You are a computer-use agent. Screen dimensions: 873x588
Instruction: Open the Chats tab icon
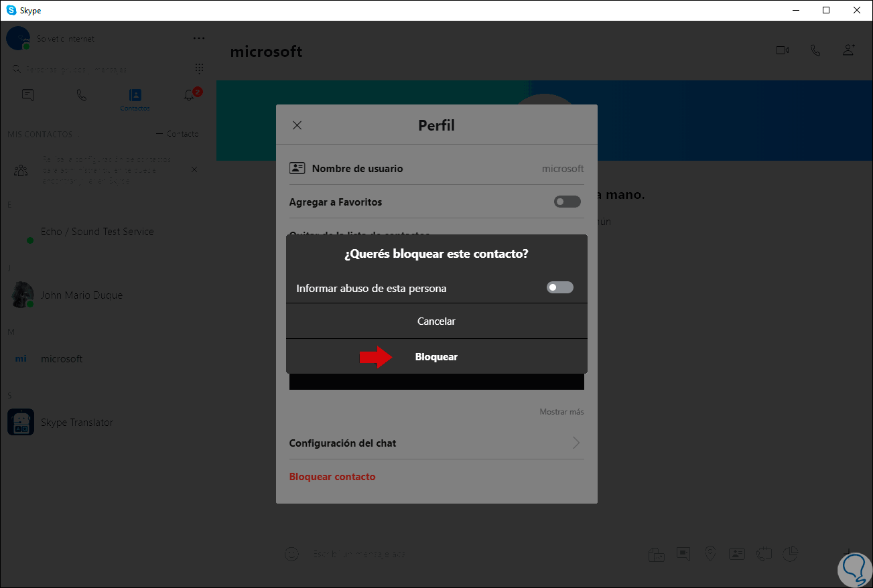pos(27,95)
